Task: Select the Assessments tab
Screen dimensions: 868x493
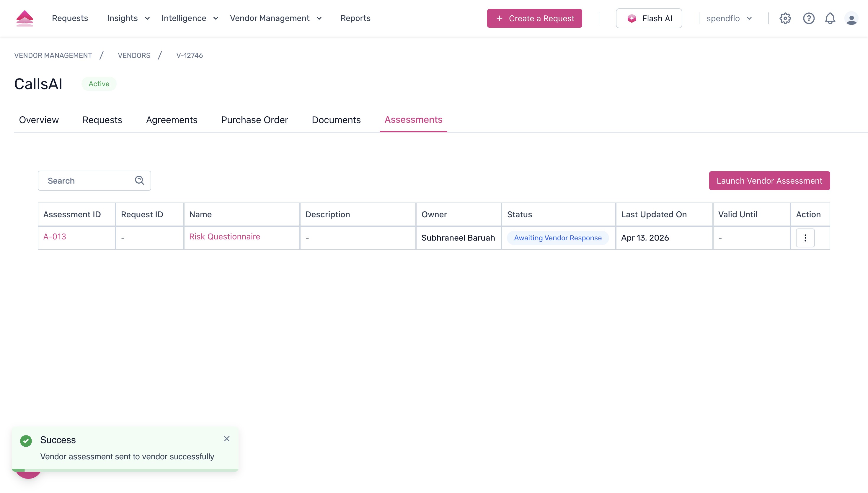Action: pyautogui.click(x=413, y=120)
